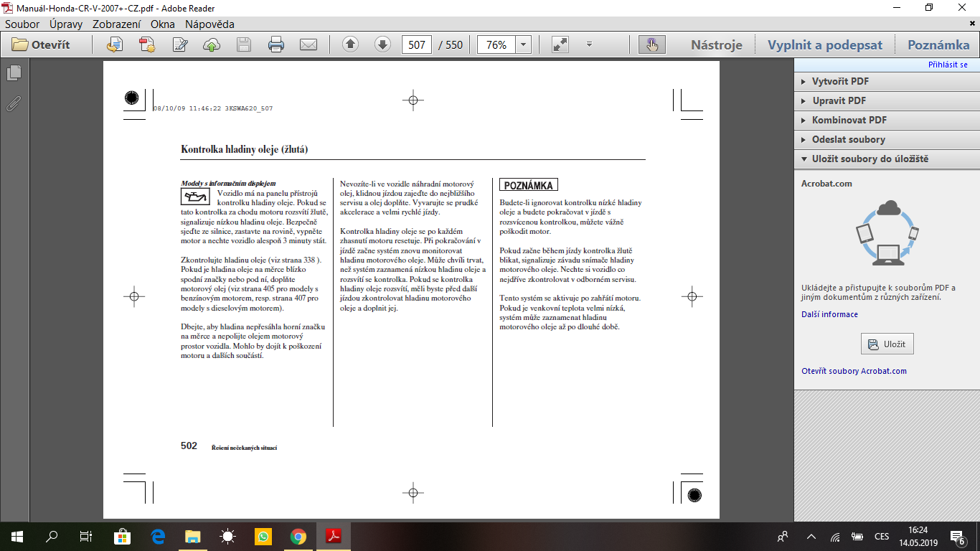Go to the previous page with up arrow
Viewport: 980px width, 551px height.
350,44
